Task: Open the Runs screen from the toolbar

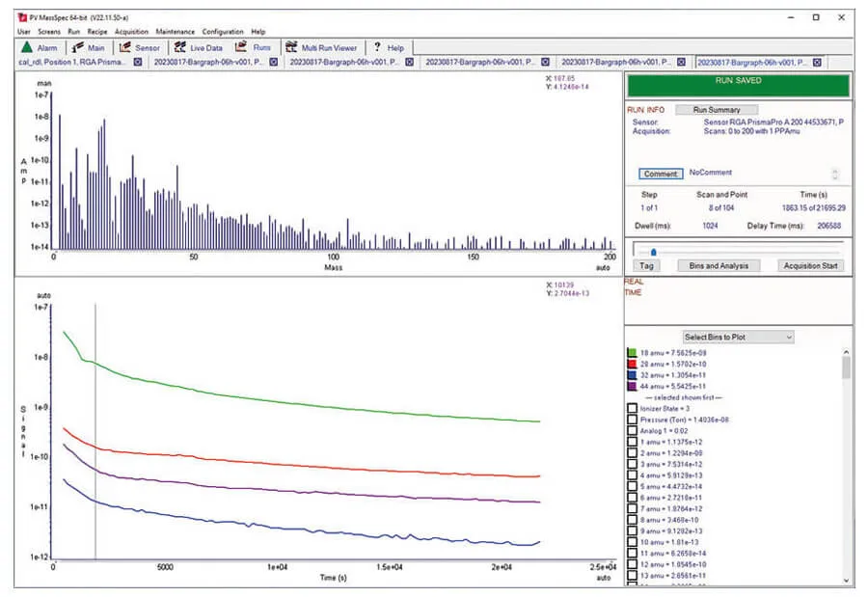Action: pos(254,47)
